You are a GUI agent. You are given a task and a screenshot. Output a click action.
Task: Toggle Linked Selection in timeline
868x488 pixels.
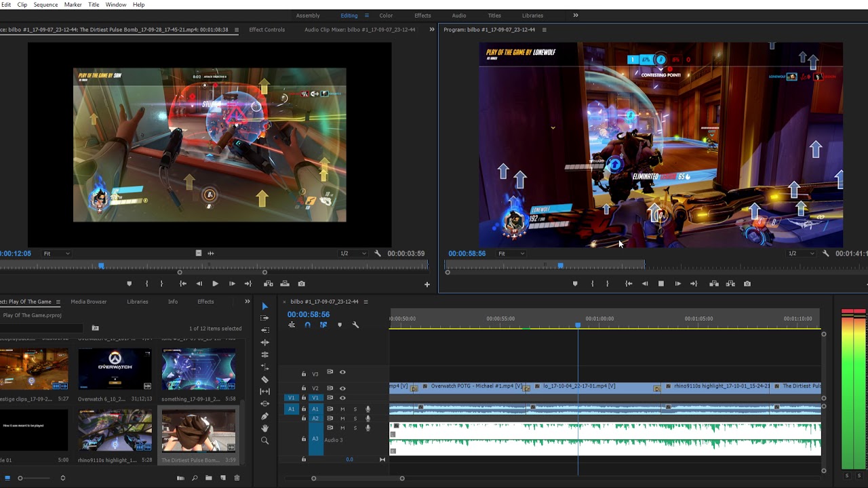[x=323, y=325]
